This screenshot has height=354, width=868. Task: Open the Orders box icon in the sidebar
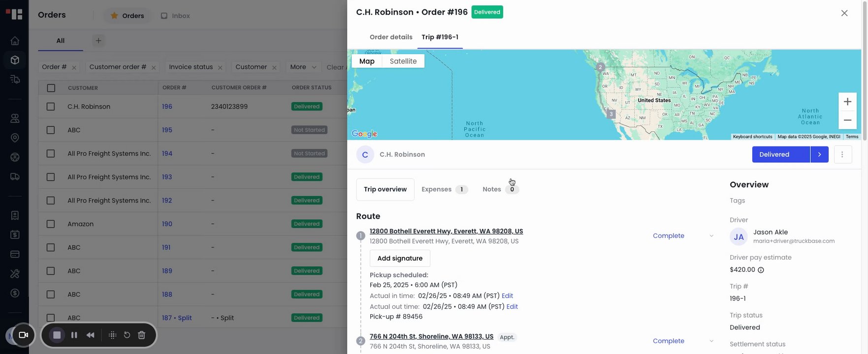[x=15, y=60]
